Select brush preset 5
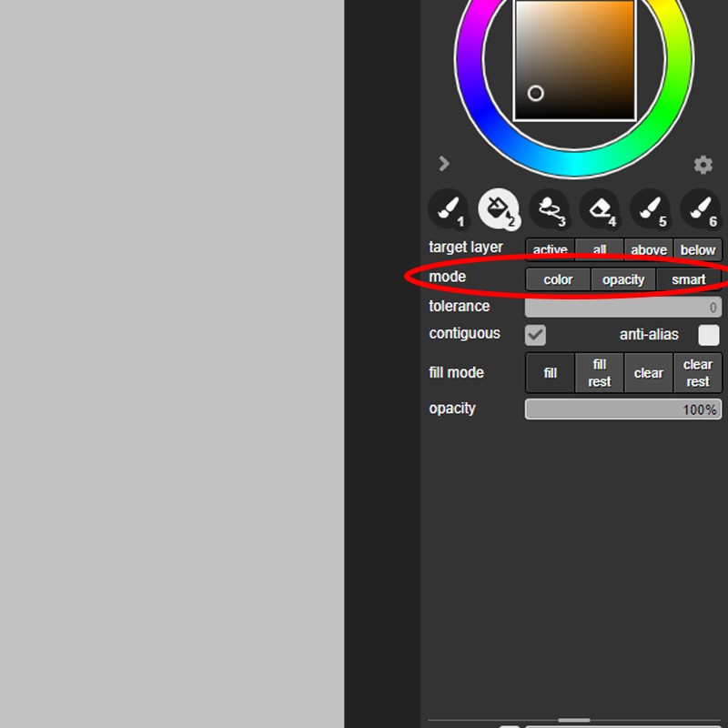 click(650, 209)
